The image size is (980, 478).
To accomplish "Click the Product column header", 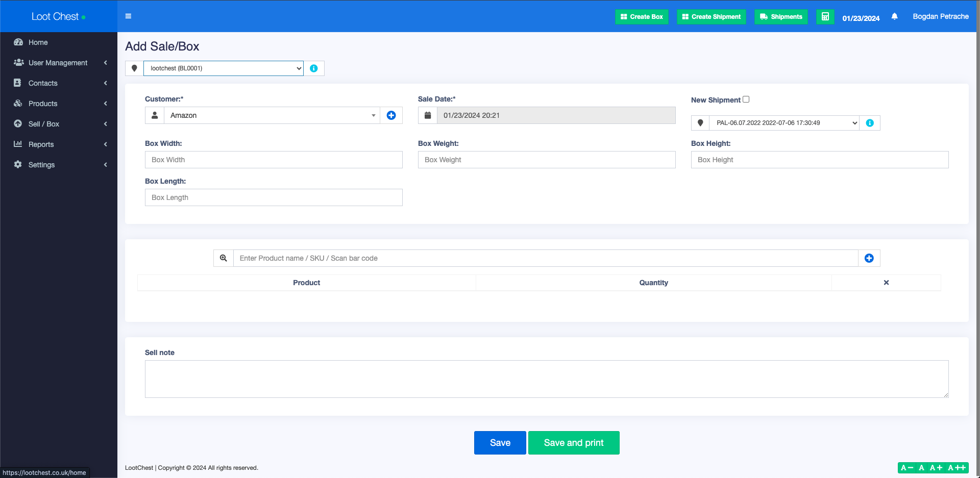I will (x=306, y=283).
